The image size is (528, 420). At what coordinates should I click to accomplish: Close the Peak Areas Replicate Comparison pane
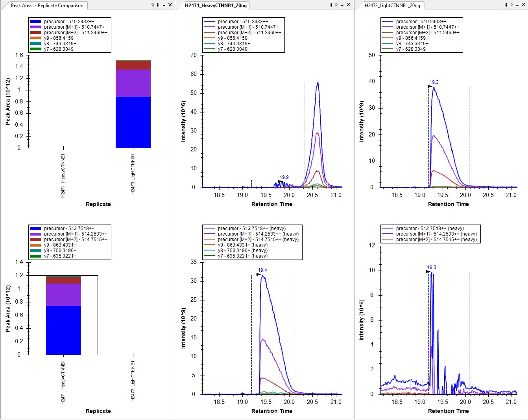click(170, 5)
